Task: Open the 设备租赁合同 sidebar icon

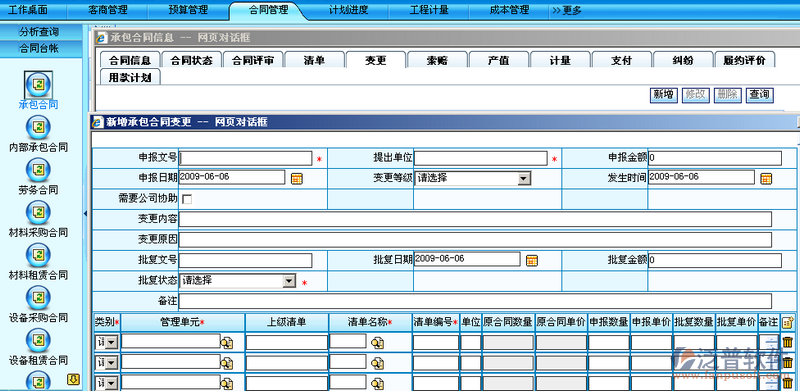Action: pos(38,339)
